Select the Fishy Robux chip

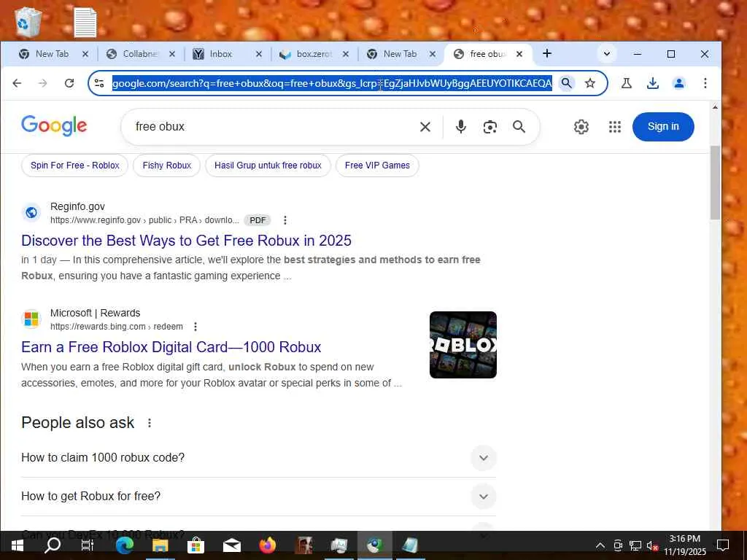click(167, 166)
